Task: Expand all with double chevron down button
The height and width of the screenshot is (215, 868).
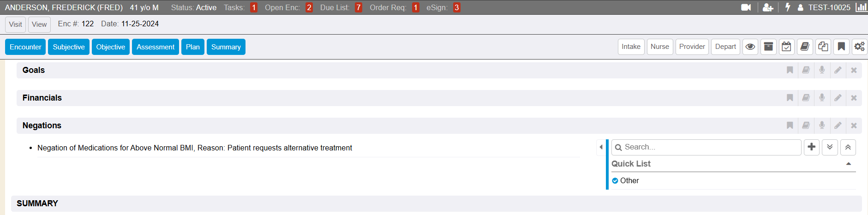Action: [830, 147]
